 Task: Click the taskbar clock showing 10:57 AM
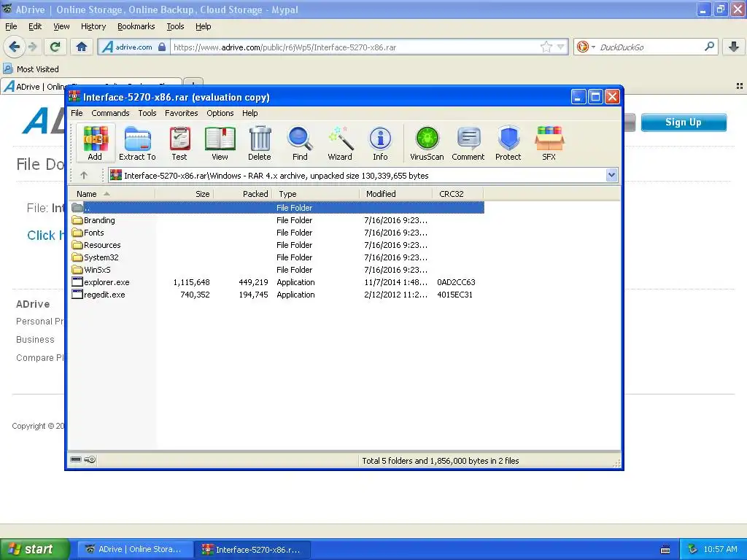click(x=720, y=549)
